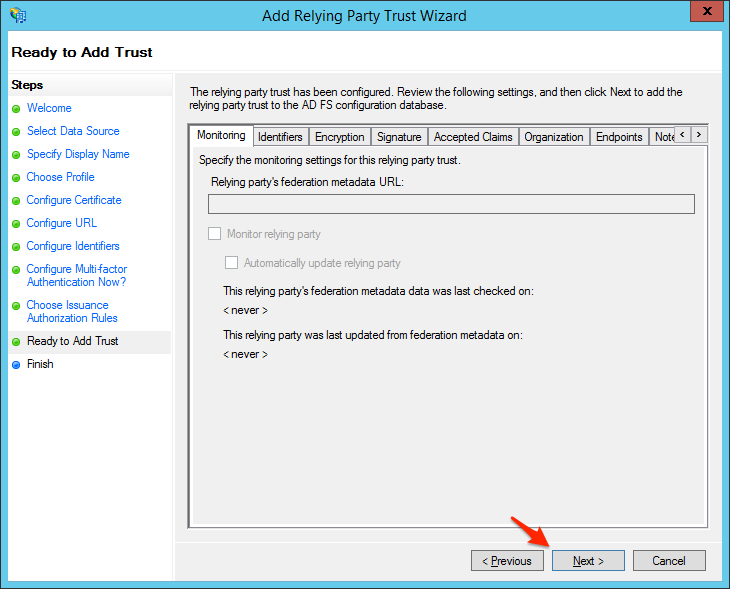This screenshot has height=589, width=730.
Task: Click the federation metadata URL field
Action: [x=451, y=204]
